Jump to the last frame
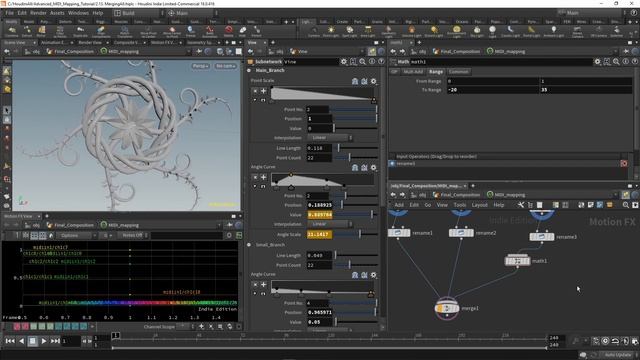Image resolution: width=640 pixels, height=360 pixels. pyautogui.click(x=55, y=341)
